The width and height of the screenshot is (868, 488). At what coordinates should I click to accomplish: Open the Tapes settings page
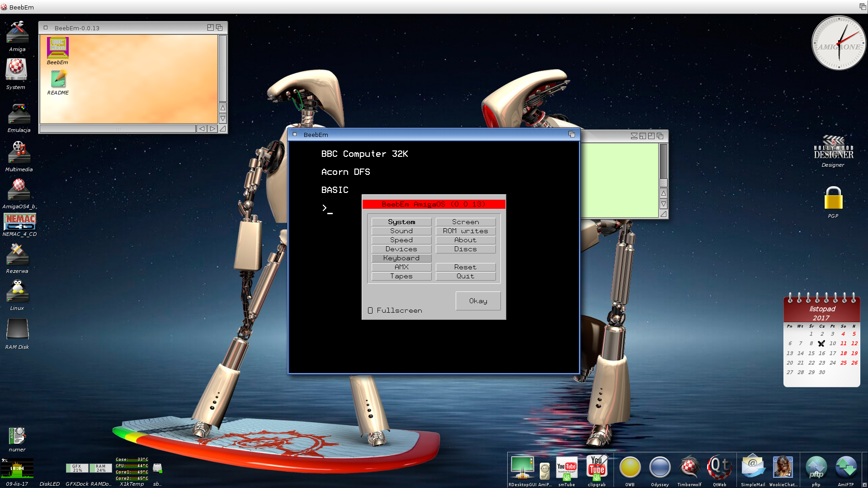coord(401,276)
